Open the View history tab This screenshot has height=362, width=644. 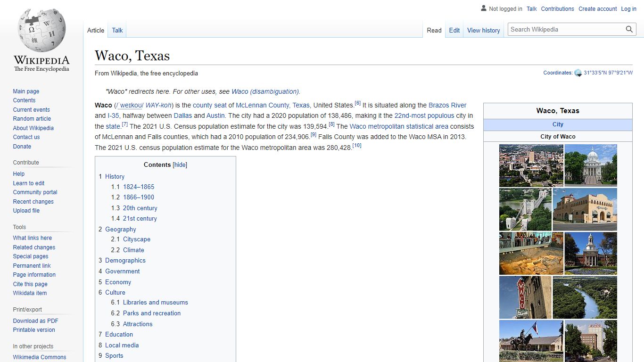(484, 30)
